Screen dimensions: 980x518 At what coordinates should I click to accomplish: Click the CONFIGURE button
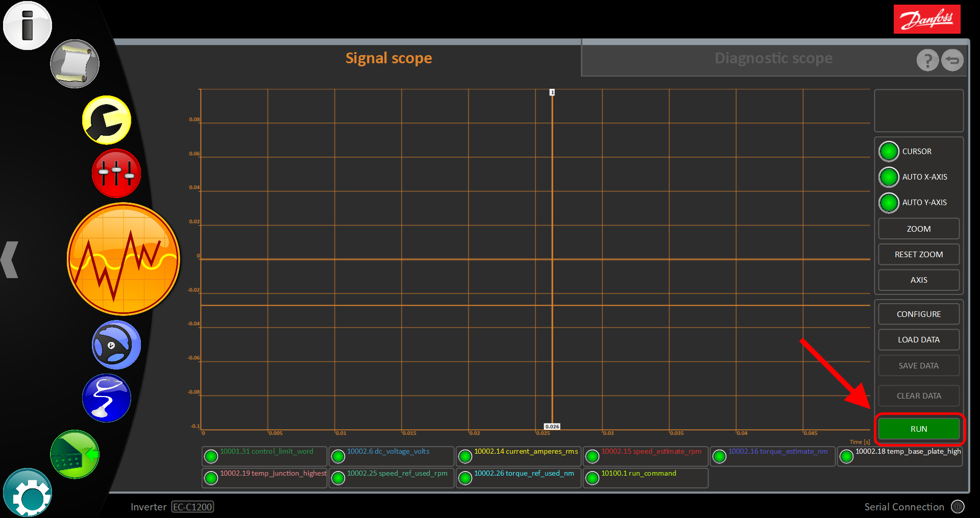(919, 314)
